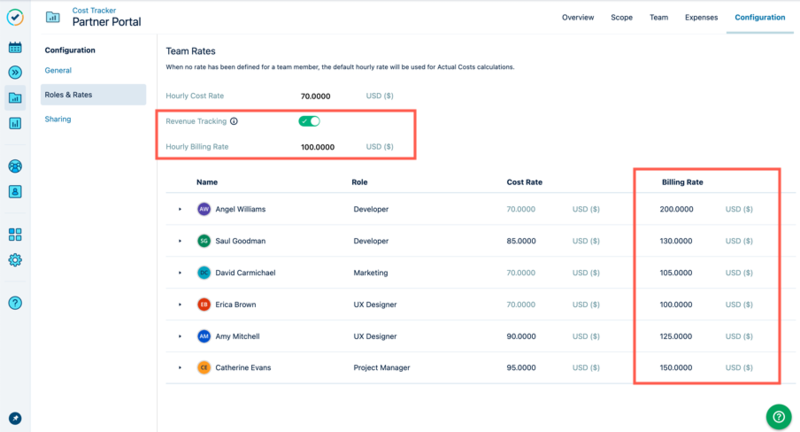The width and height of the screenshot is (800, 432).
Task: Edit the Hourly Billing Rate value 100.0000
Action: pos(318,147)
